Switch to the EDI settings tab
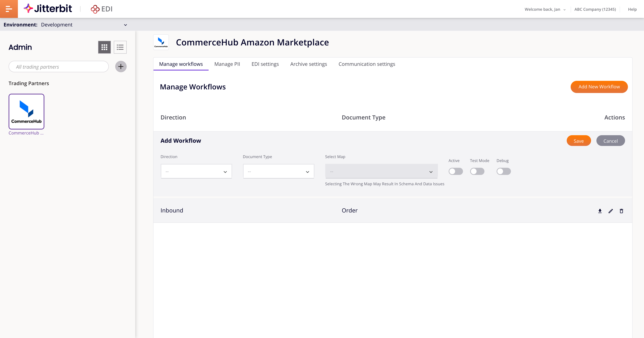Viewport: 644px width, 338px height. tap(265, 64)
